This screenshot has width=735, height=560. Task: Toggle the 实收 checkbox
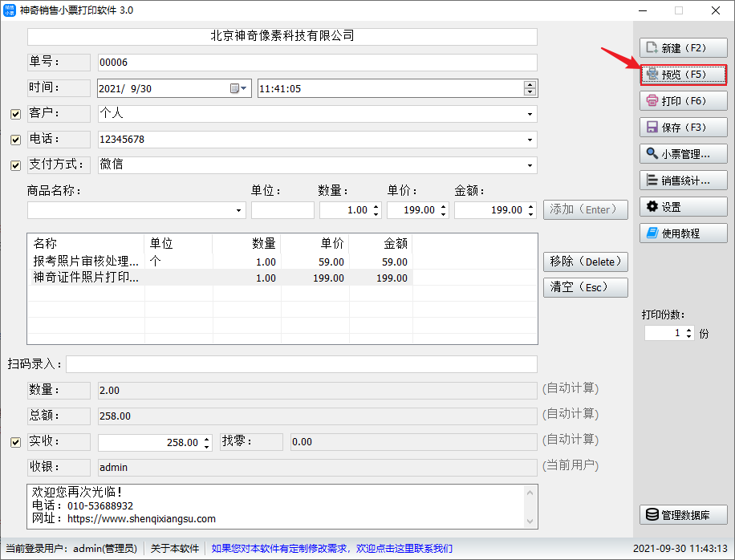(x=15, y=442)
